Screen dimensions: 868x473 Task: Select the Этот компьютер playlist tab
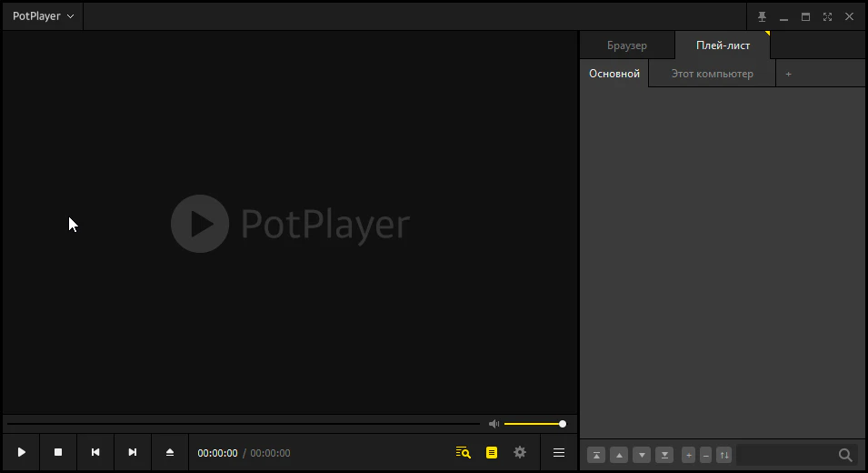pos(712,74)
